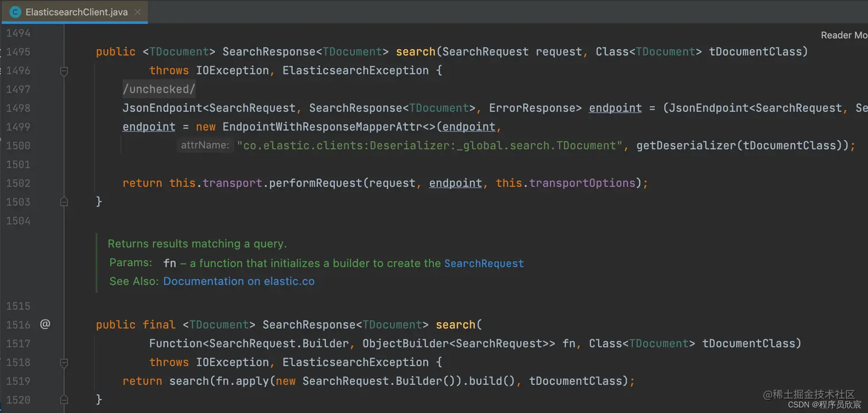Viewport: 868px width, 413px height.
Task: Click getDeserializer on line 1500
Action: [x=686, y=146]
